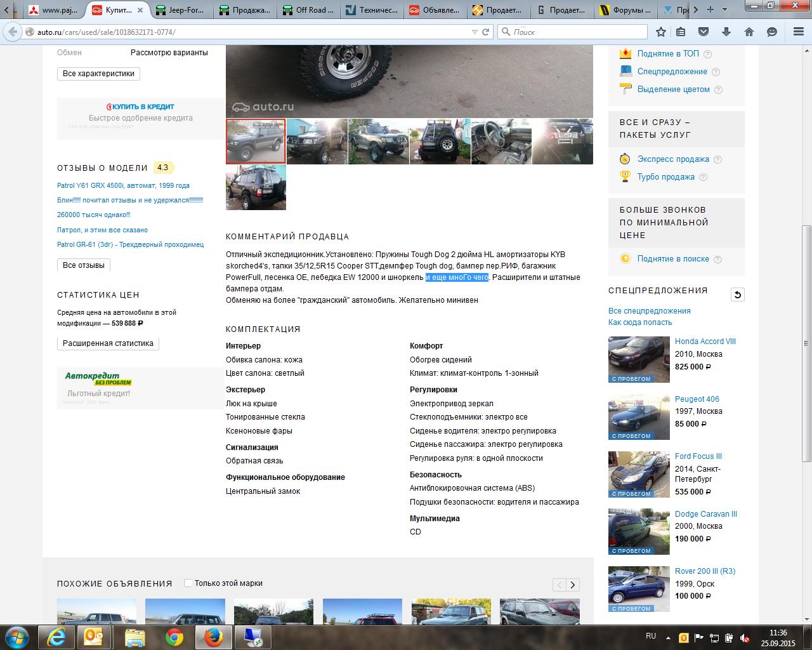Image resolution: width=812 pixels, height=650 pixels.
Task: Open the 'Выделение цветом' service link
Action: tap(673, 90)
